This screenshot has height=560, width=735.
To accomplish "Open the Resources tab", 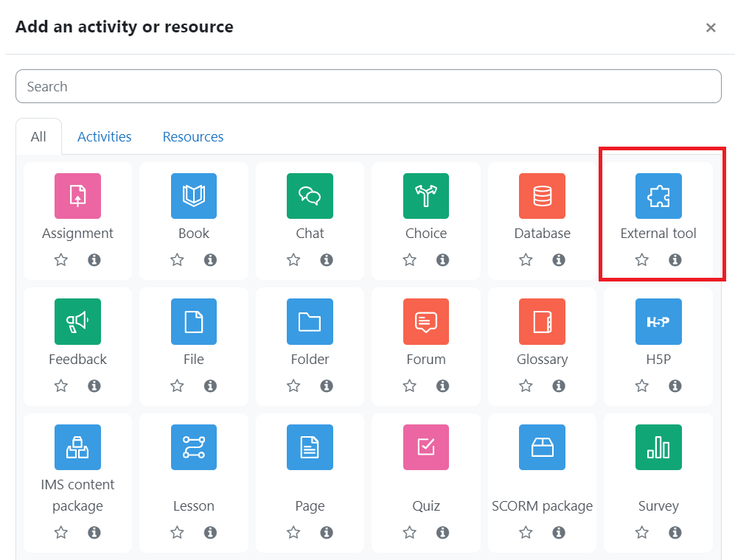I will [x=192, y=136].
